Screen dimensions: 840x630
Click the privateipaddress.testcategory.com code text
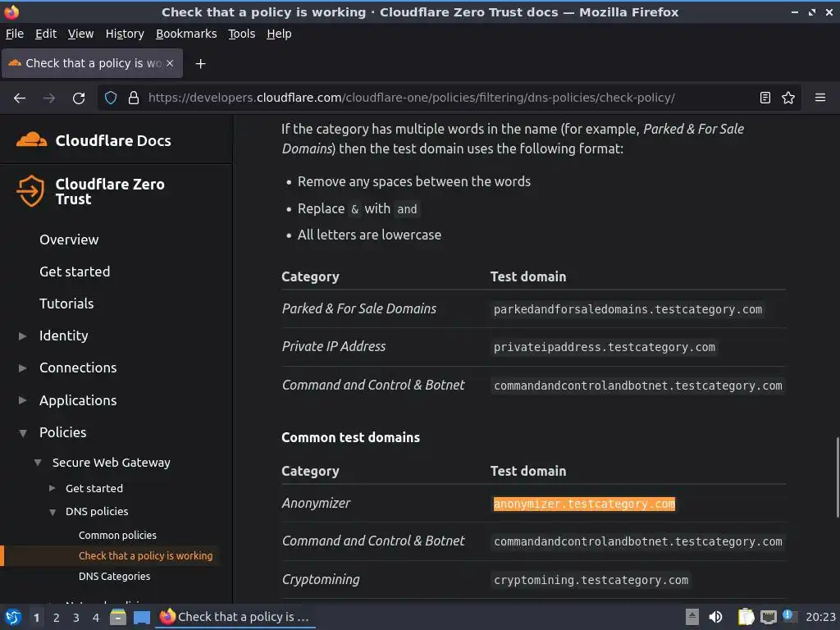click(x=605, y=347)
